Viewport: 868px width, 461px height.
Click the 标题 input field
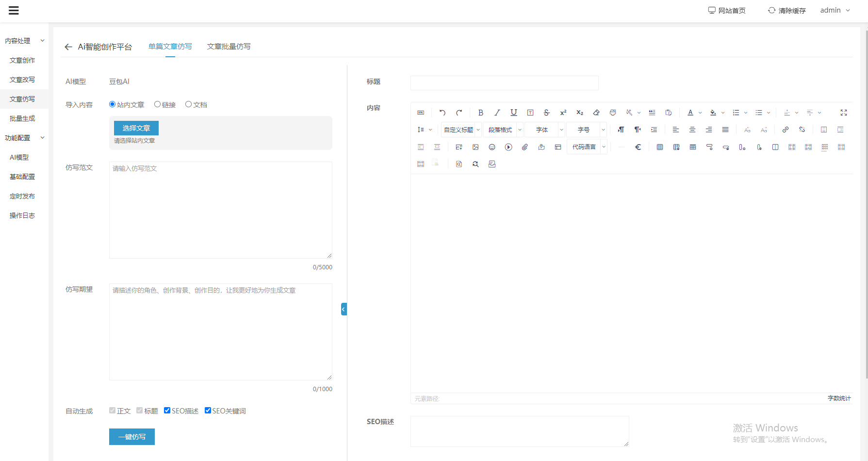[505, 83]
